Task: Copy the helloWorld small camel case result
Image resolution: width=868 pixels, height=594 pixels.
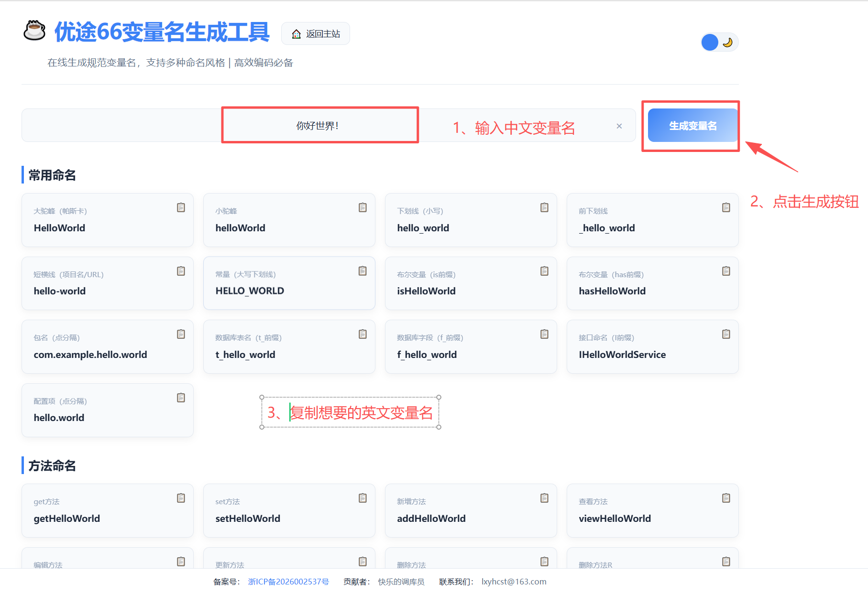Action: click(363, 207)
